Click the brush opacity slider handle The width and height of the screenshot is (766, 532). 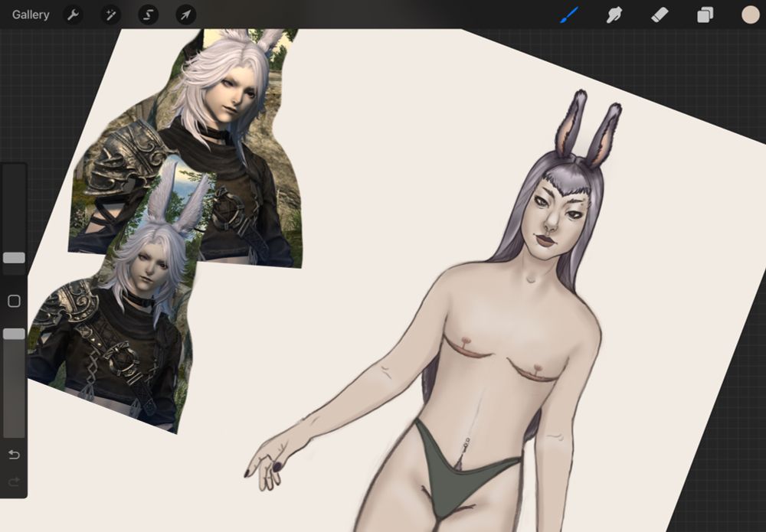click(x=14, y=334)
